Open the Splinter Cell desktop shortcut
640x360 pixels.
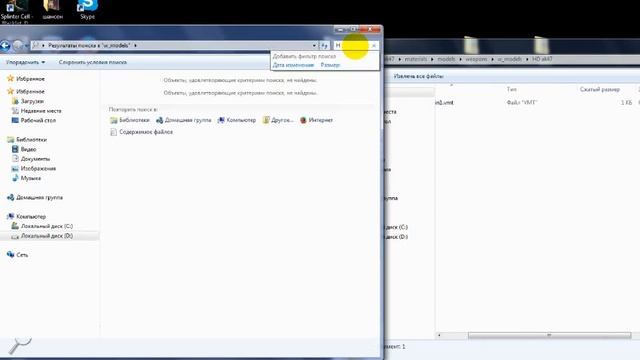[x=16, y=11]
